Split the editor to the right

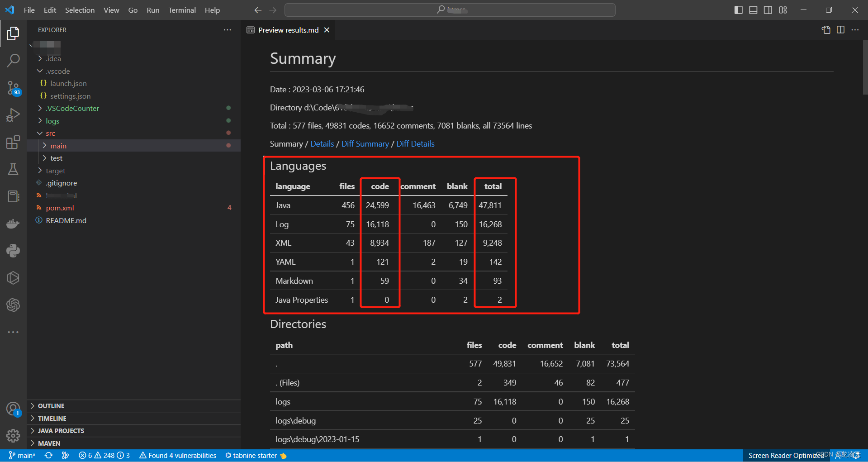pos(840,30)
